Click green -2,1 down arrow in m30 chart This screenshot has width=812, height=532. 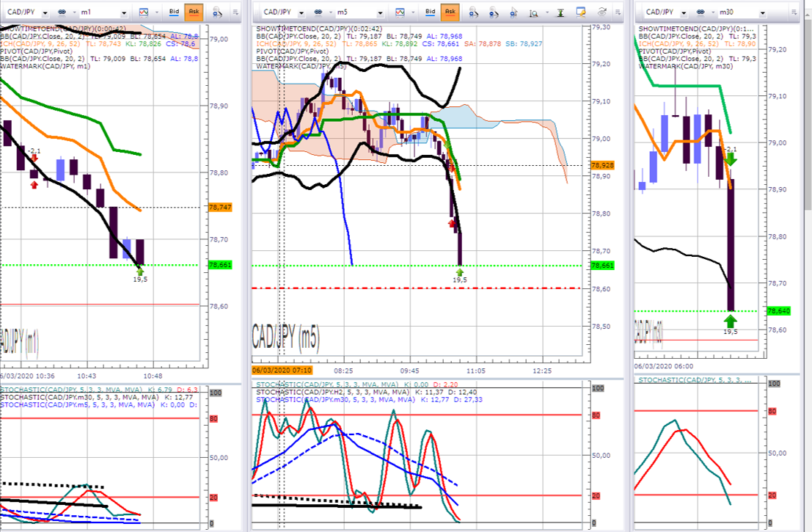(x=730, y=159)
